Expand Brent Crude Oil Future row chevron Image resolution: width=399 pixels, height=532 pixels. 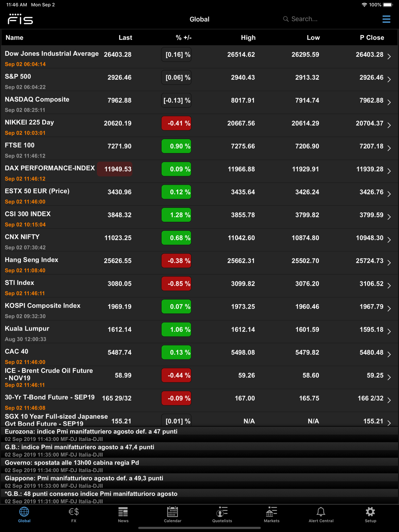click(389, 377)
